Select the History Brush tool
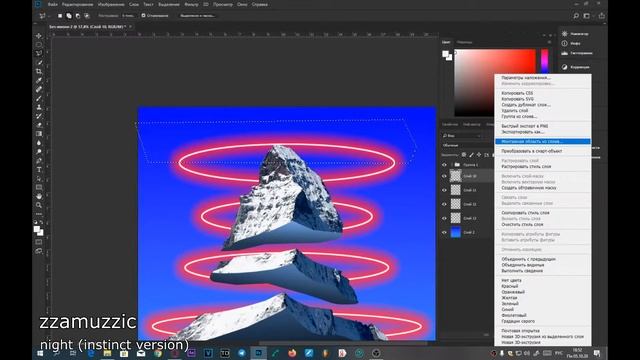 click(x=39, y=116)
